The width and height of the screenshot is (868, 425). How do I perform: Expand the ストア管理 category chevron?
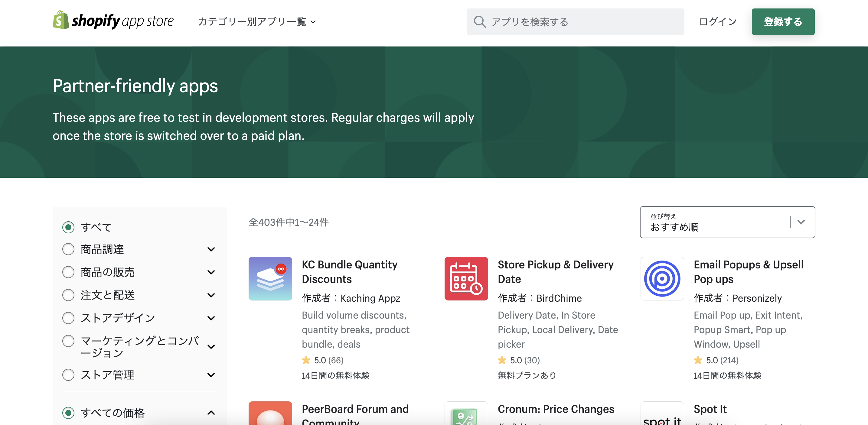tap(211, 375)
